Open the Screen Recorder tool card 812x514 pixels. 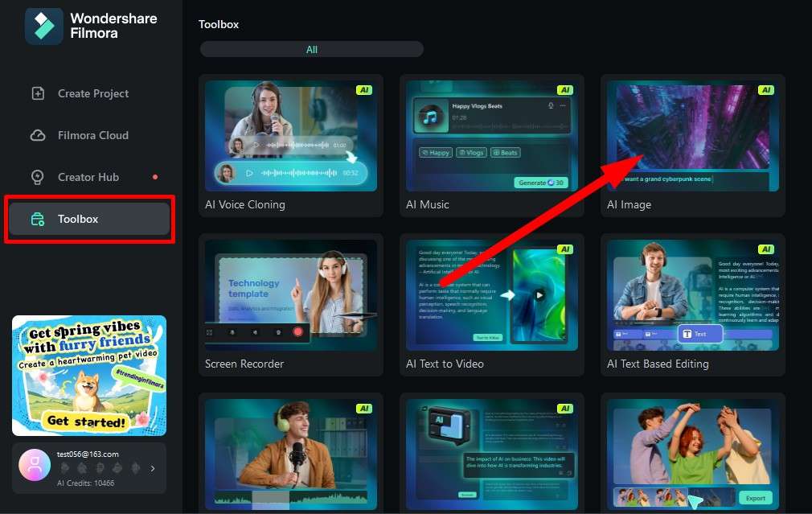[291, 305]
